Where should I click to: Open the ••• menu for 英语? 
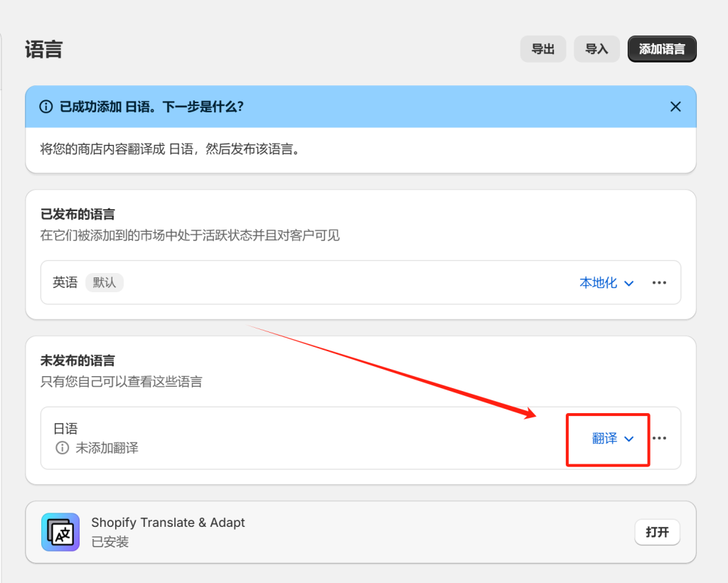click(658, 282)
